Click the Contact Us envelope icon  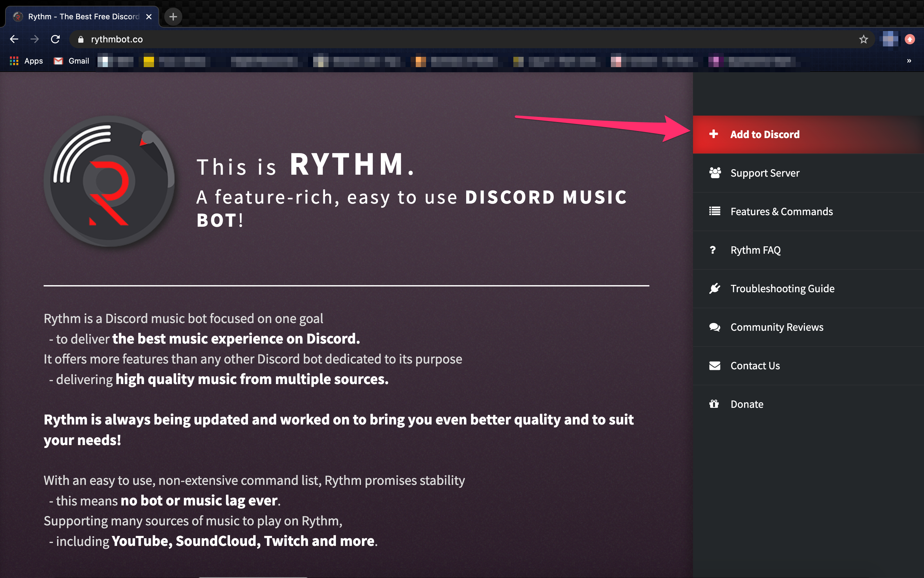[714, 366]
